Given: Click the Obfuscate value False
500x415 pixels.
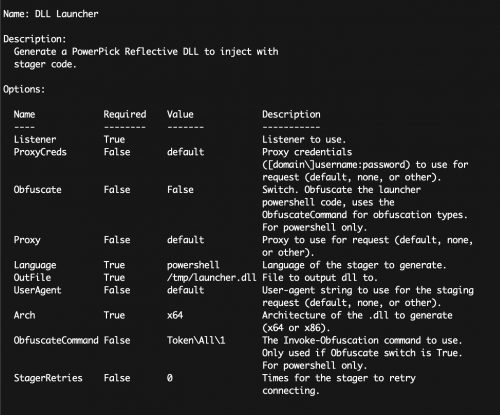Looking at the screenshot, I should [180, 190].
